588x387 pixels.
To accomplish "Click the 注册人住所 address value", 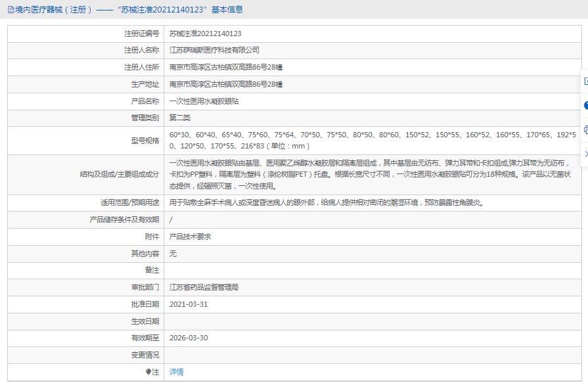I will pos(226,67).
